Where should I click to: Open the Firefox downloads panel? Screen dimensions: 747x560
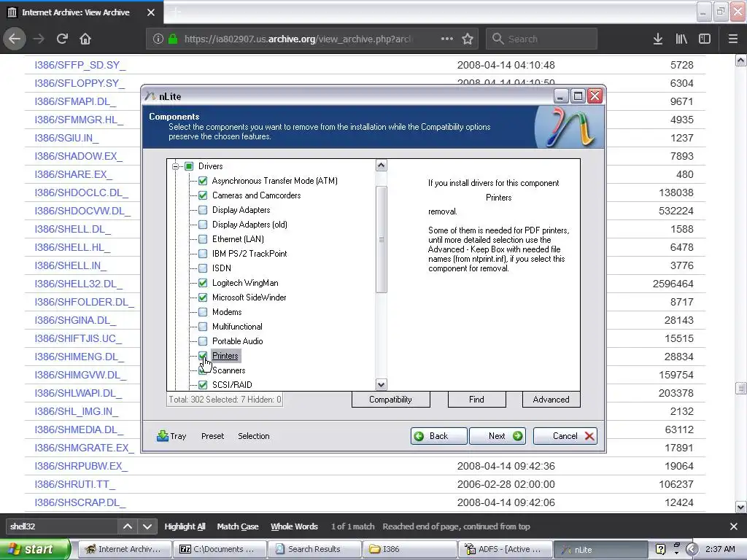pos(658,39)
